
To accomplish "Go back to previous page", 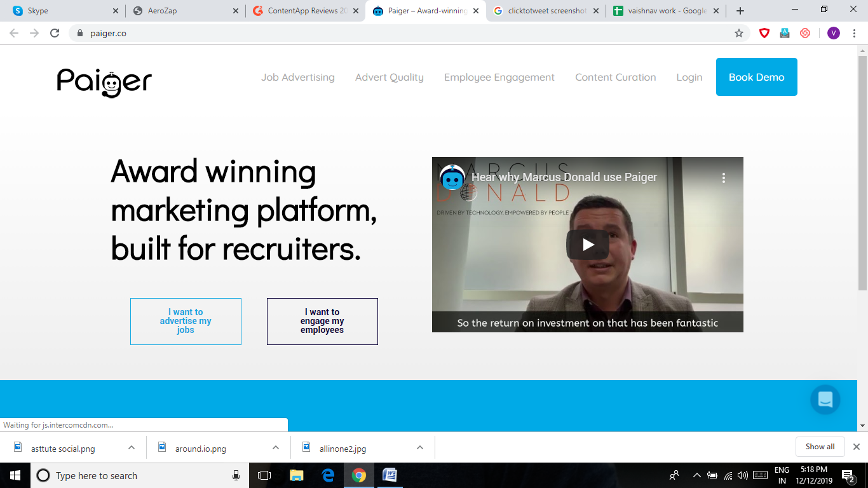I will [x=14, y=33].
